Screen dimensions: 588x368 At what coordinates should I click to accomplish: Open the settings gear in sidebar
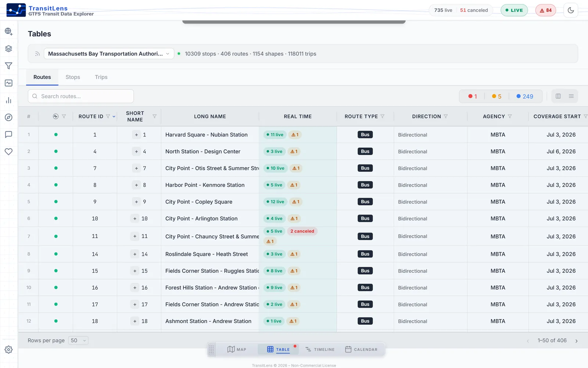[8, 350]
